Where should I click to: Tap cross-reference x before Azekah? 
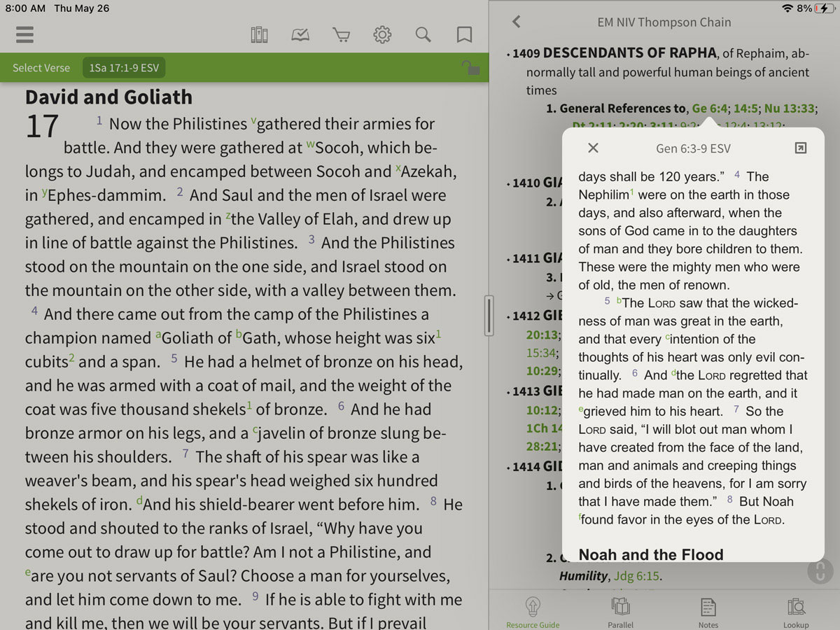[x=398, y=168]
